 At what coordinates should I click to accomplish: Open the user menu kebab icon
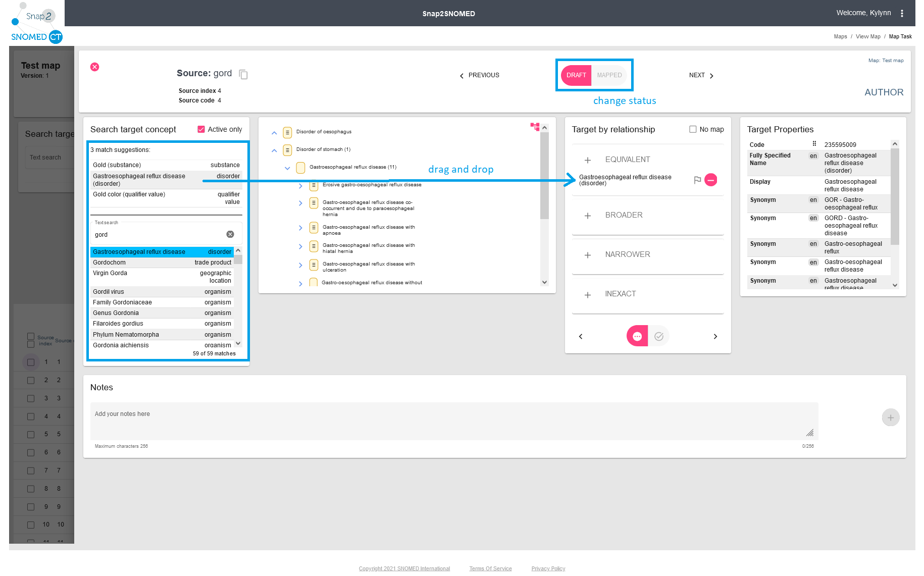point(902,13)
